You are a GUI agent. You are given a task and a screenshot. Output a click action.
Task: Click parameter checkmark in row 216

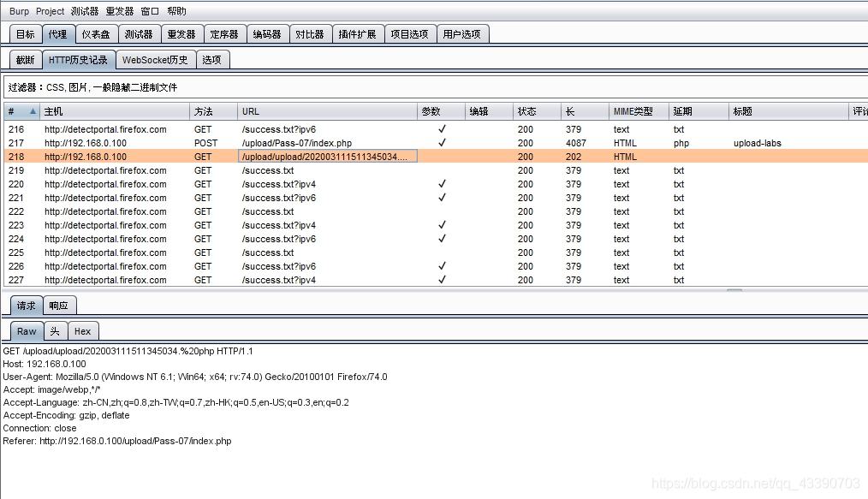click(442, 129)
